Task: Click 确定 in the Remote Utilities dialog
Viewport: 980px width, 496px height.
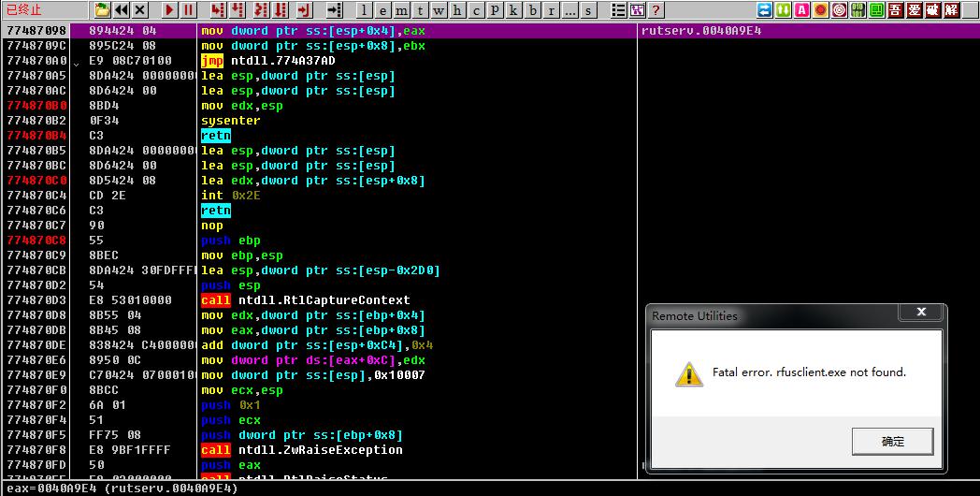Action: pos(892,442)
